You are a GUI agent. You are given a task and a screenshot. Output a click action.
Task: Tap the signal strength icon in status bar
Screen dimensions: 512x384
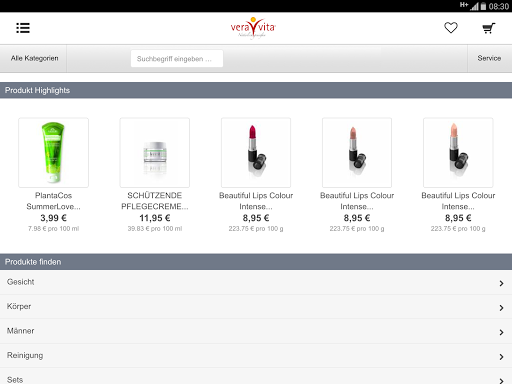pyautogui.click(x=474, y=6)
